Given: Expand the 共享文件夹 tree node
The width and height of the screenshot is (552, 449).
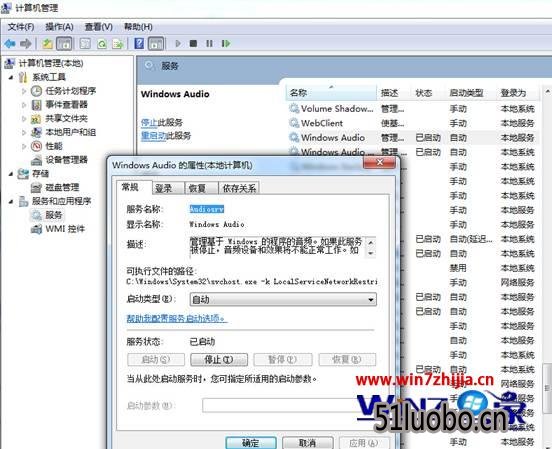Looking at the screenshot, I should tap(24, 119).
